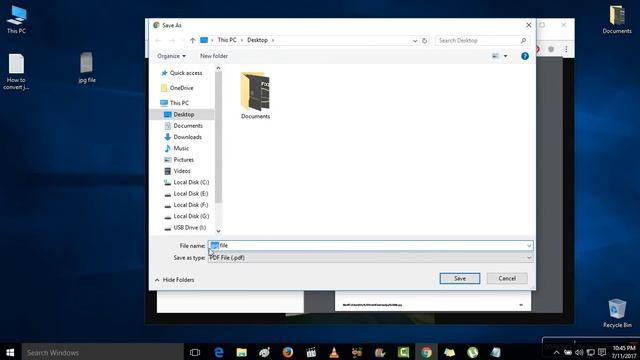Click the change view icon
The height and width of the screenshot is (360, 640).
pyautogui.click(x=495, y=56)
